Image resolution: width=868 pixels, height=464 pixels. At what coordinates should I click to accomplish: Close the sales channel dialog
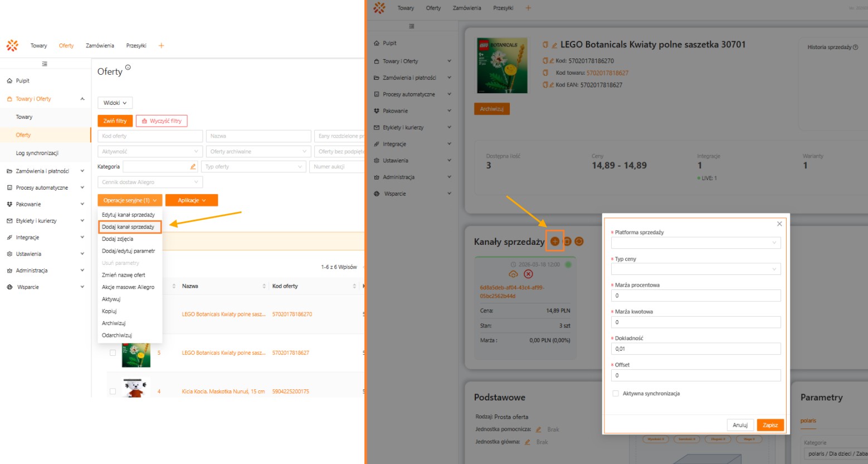(x=779, y=224)
